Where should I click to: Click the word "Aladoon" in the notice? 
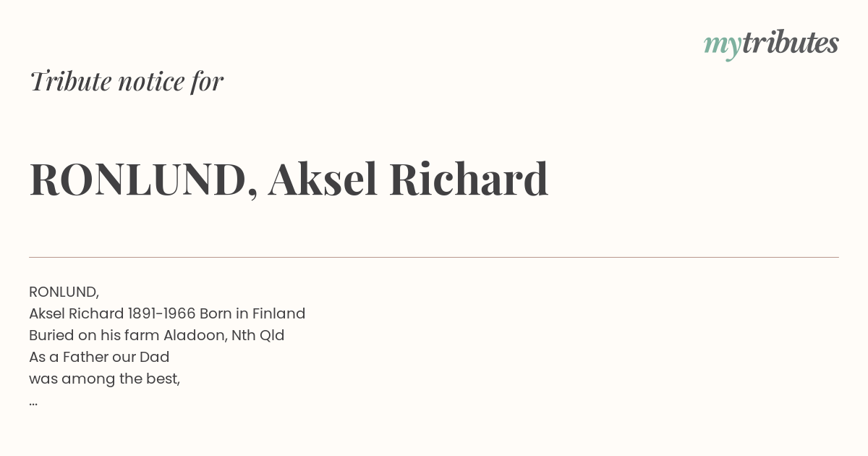pyautogui.click(x=195, y=335)
